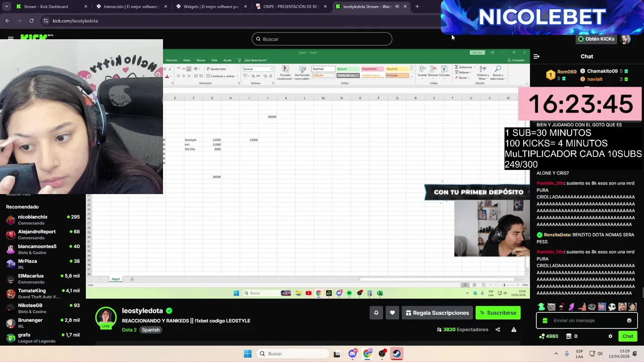Viewport: 644px width, 362px height.
Task: Collapse chat panel with arrow icon
Action: tap(536, 56)
